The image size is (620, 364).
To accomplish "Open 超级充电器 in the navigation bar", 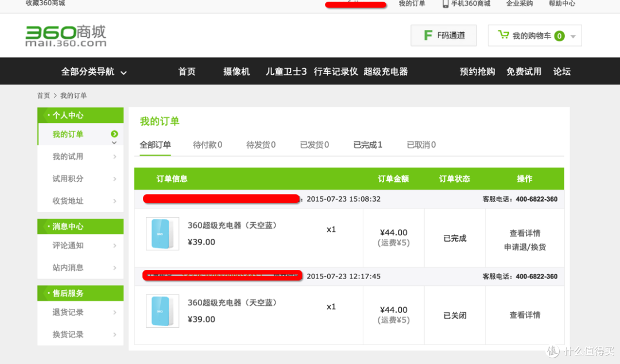I will tap(386, 72).
